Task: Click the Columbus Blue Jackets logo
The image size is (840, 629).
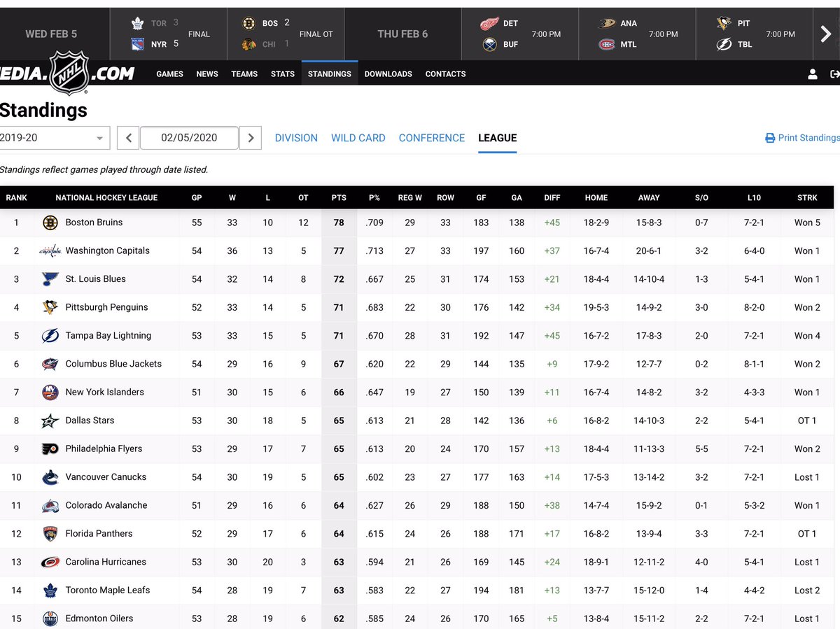Action: pos(50,364)
